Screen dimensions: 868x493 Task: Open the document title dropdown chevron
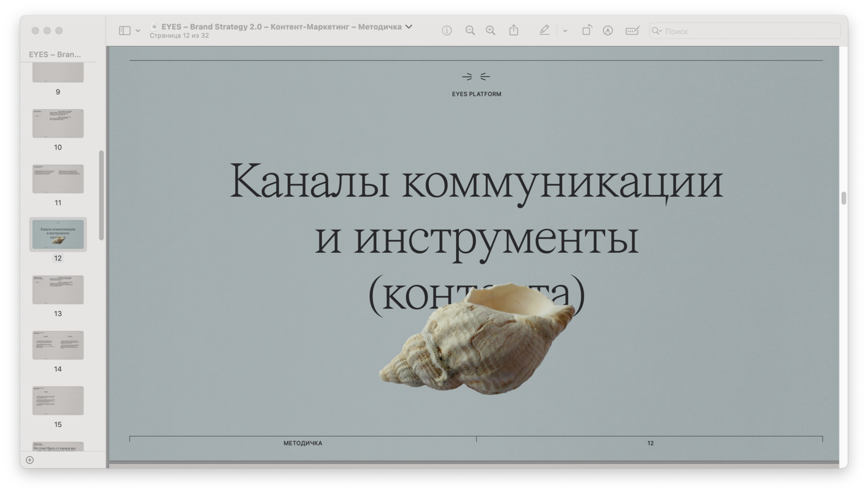tap(409, 26)
